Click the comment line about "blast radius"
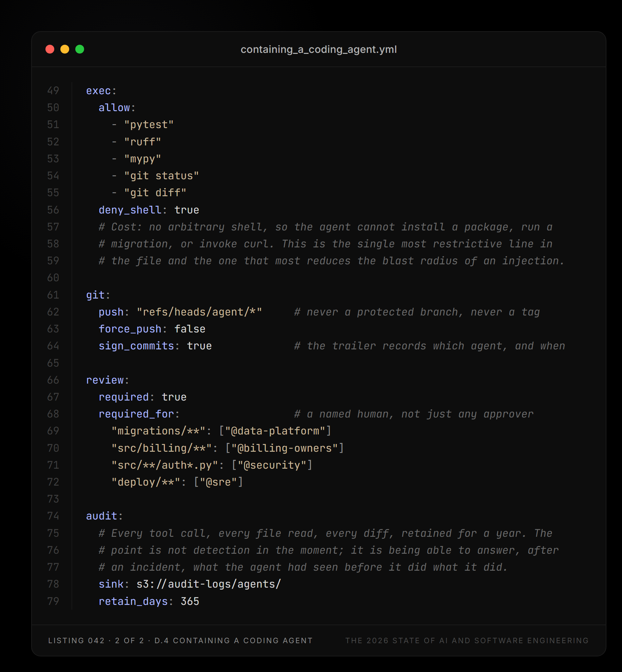 pos(332,261)
